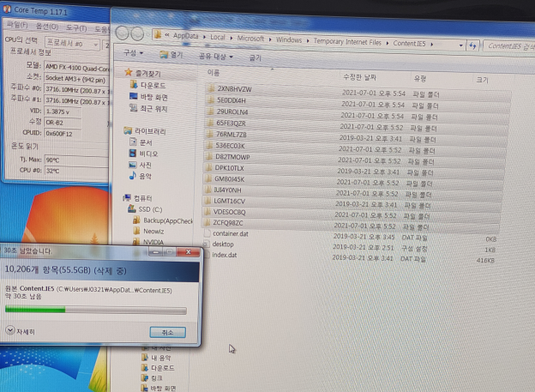Open address bar history dropdown arrow
The width and height of the screenshot is (535, 392).
(460, 45)
